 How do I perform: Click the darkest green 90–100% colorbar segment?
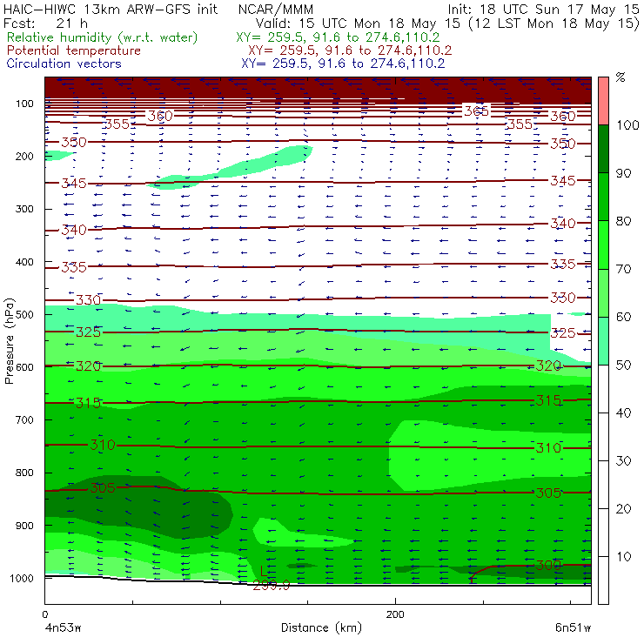click(x=603, y=149)
